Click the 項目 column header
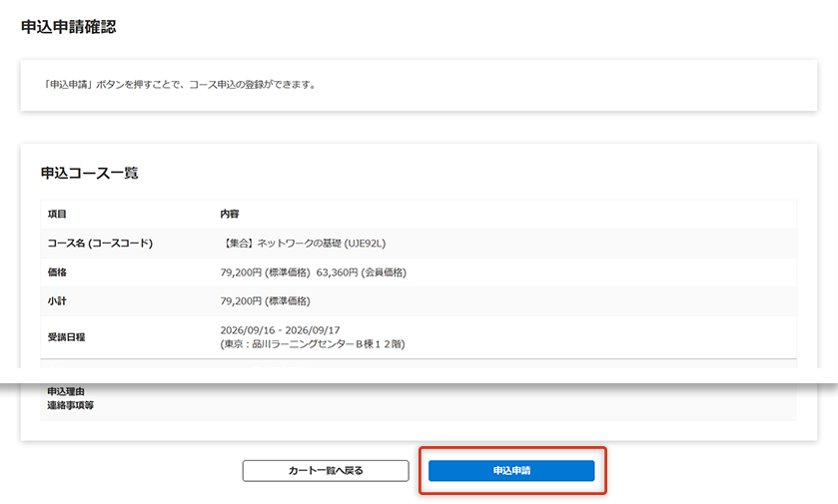The width and height of the screenshot is (838, 504). point(57,215)
